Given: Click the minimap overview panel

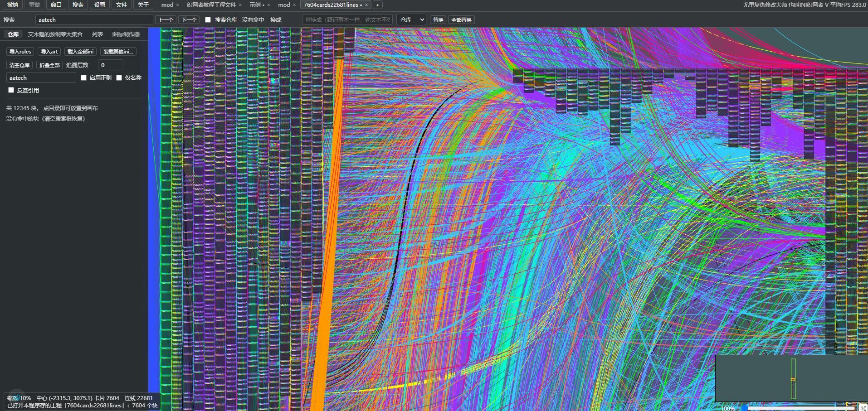Looking at the screenshot, I should pos(791,378).
